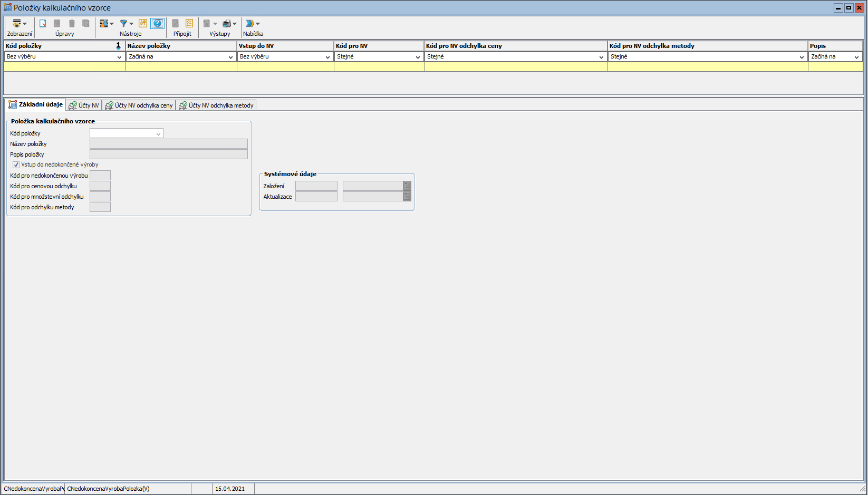The height and width of the screenshot is (495, 868).
Task: Select the Účty NV odchylka metody tab
Action: click(x=216, y=105)
